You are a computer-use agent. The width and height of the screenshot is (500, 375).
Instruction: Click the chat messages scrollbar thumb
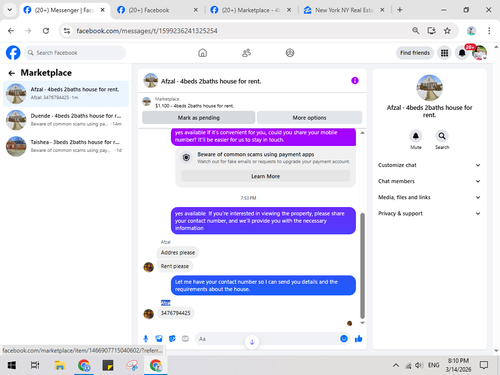click(362, 265)
